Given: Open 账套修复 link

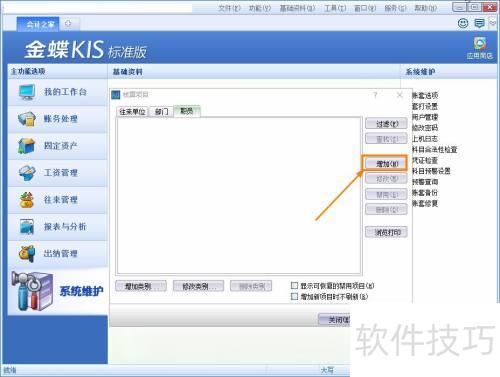Looking at the screenshot, I should pyautogui.click(x=425, y=203).
